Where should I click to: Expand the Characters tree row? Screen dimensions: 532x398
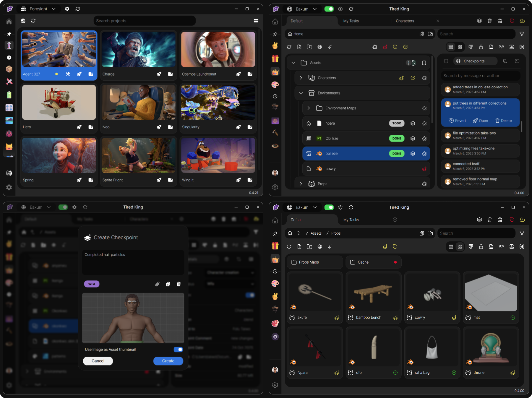(x=301, y=78)
